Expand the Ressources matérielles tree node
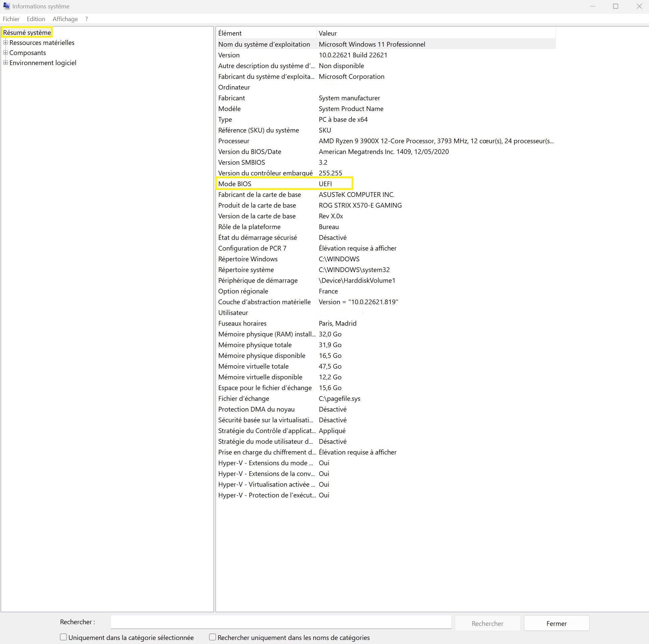 click(x=5, y=43)
